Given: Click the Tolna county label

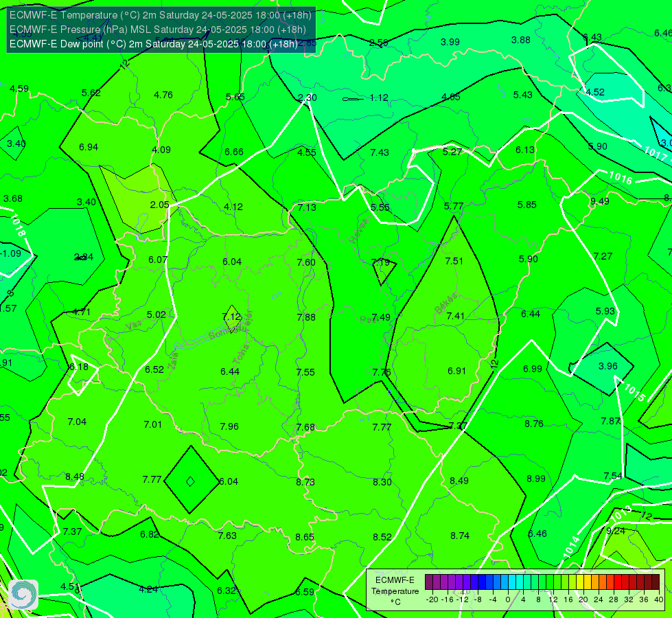Looking at the screenshot, I should (241, 354).
